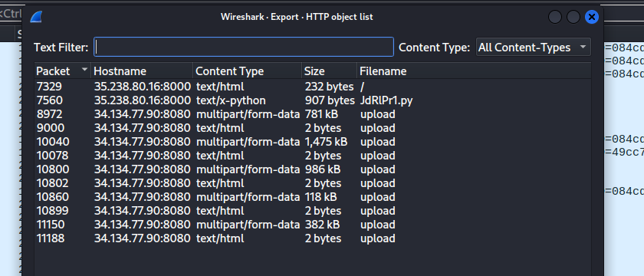644x276 pixels.
Task: Select the JdRlPr1.py filename
Action: pos(386,100)
